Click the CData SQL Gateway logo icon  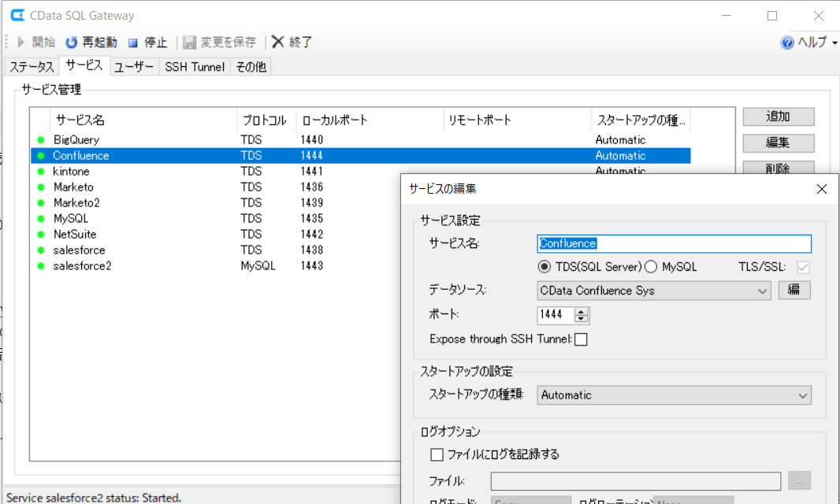coord(17,15)
